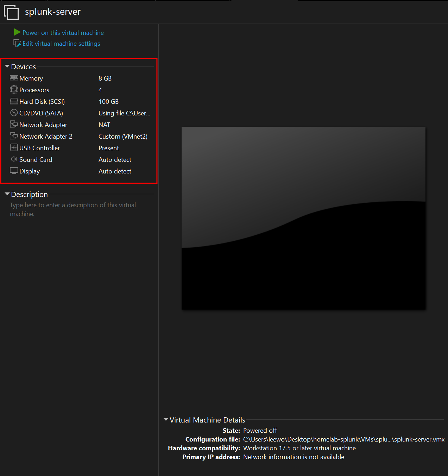Image resolution: width=448 pixels, height=476 pixels.
Task: Click Display Auto detect value
Action: tap(115, 171)
